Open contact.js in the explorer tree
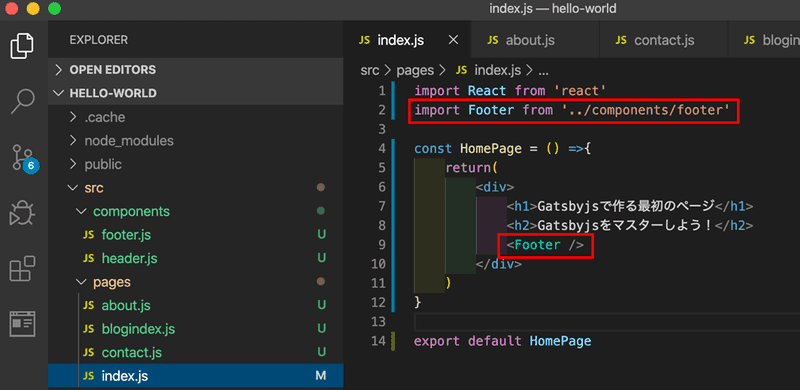This screenshot has width=800, height=390. tap(195, 352)
